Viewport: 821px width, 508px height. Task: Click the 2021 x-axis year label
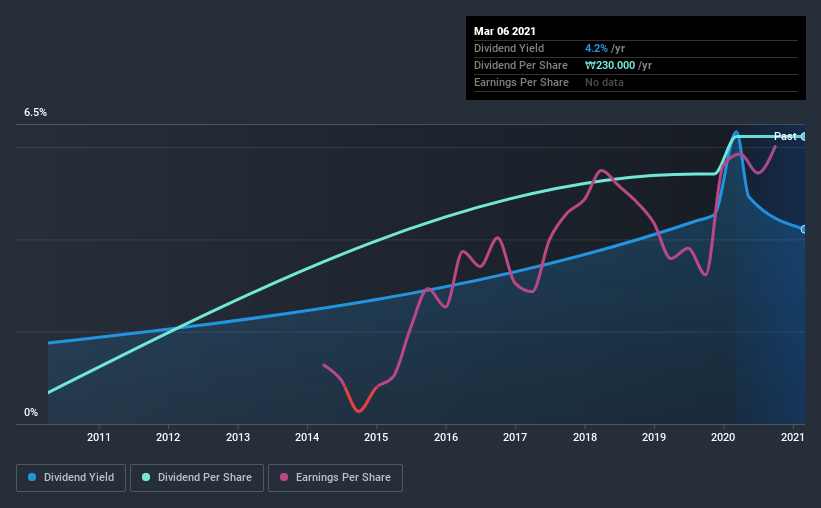792,437
